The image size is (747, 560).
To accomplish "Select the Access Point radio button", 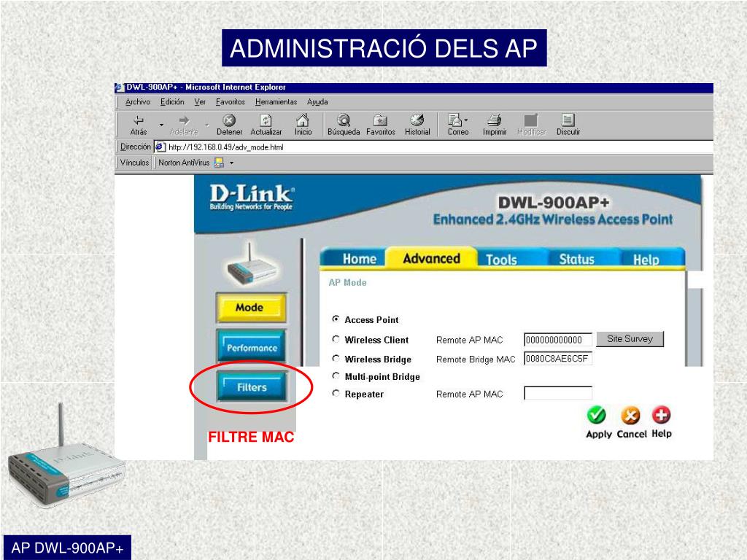I will [x=336, y=319].
